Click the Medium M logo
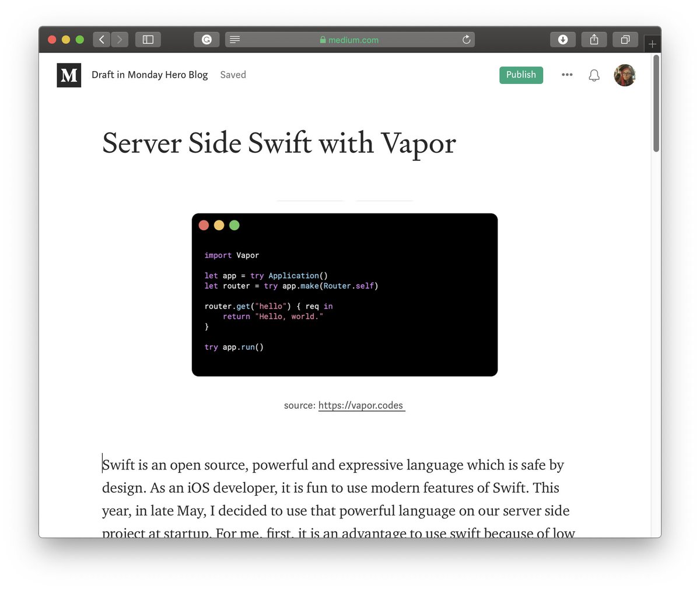The height and width of the screenshot is (589, 700). [69, 75]
